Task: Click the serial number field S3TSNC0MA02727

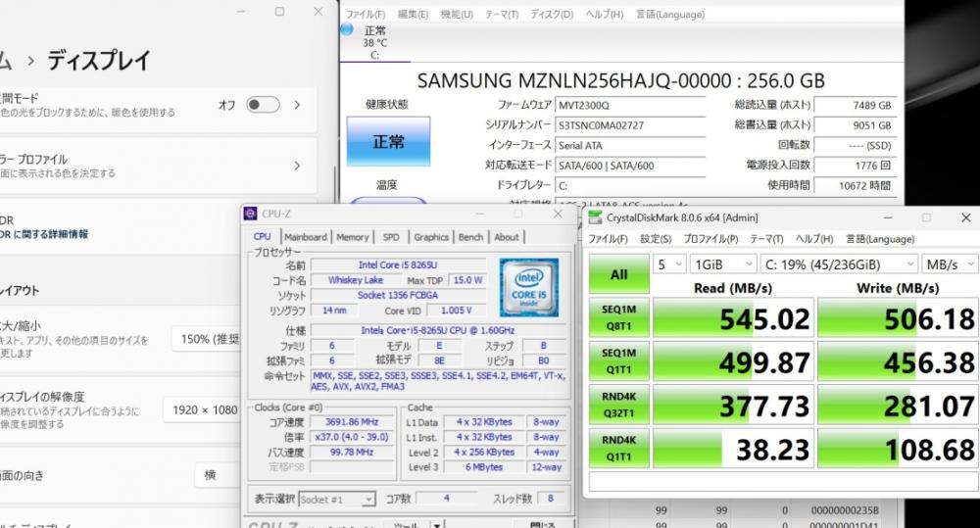Action: point(630,125)
